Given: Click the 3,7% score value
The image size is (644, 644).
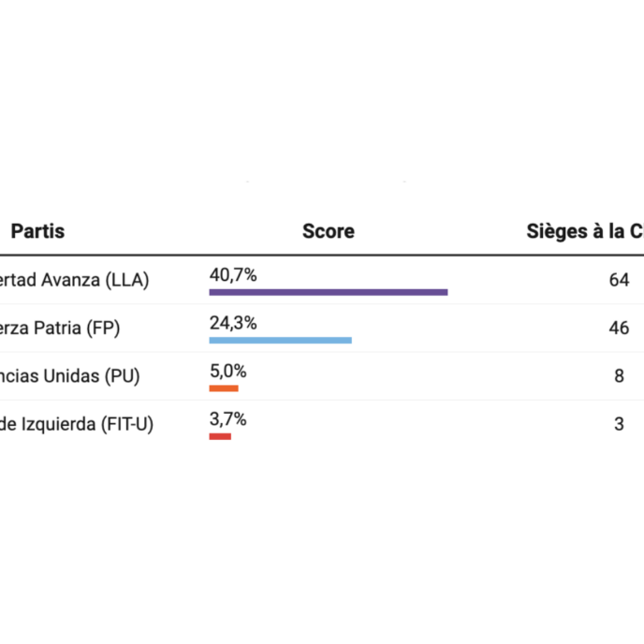Looking at the screenshot, I should click(227, 419).
